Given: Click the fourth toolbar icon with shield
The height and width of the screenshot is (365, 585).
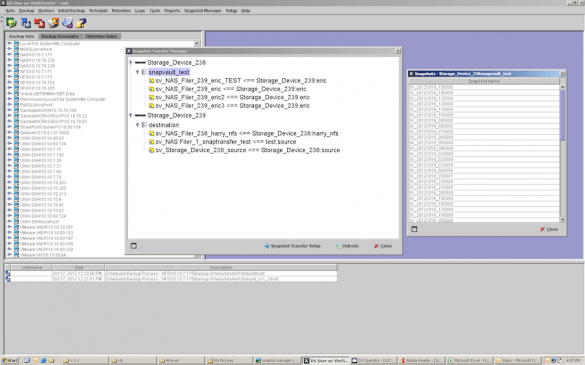Looking at the screenshot, I should (x=53, y=23).
